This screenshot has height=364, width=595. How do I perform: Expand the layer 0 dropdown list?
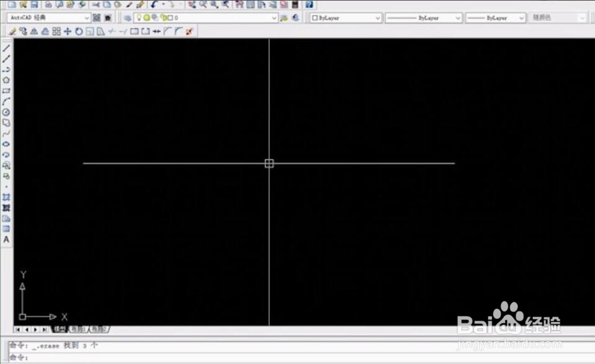[x=273, y=18]
